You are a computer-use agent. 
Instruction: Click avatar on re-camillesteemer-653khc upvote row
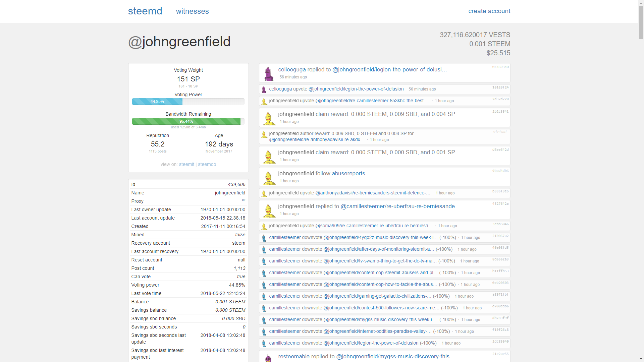point(264,101)
